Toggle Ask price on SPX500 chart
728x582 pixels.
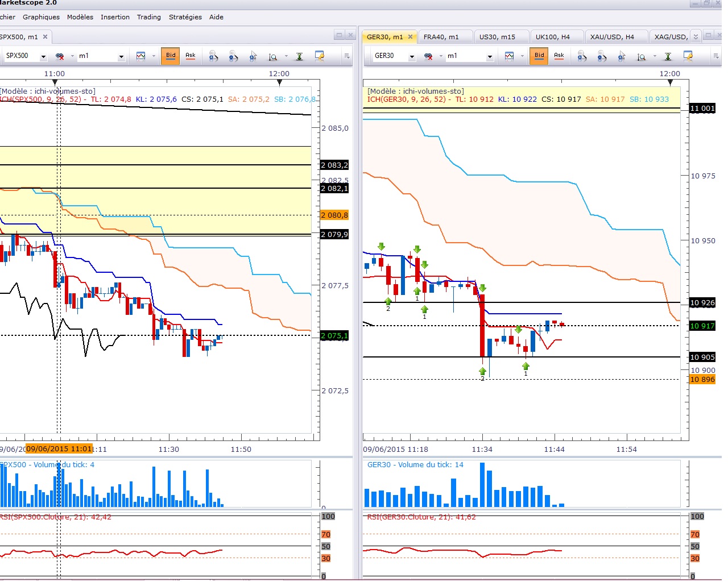click(x=191, y=56)
